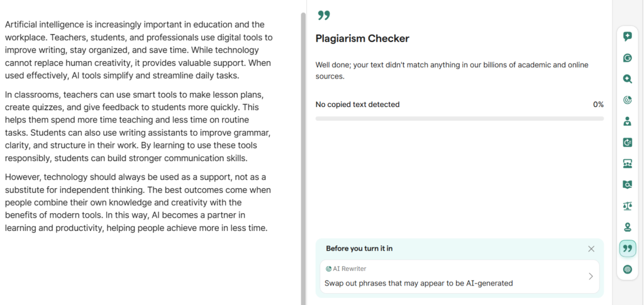The height and width of the screenshot is (305, 644).
Task: Click into the first paragraph about artificial intelligence
Action: point(138,50)
